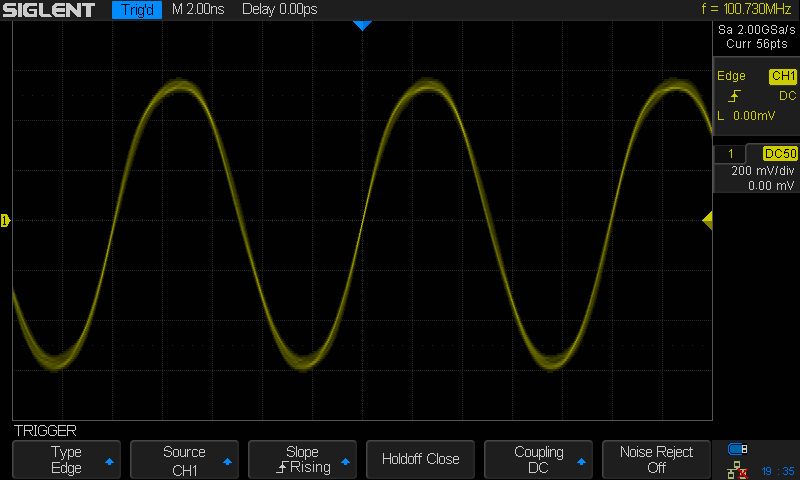800x480 pixels.
Task: Click the frequency counter f = 100.730MHz
Action: click(746, 9)
